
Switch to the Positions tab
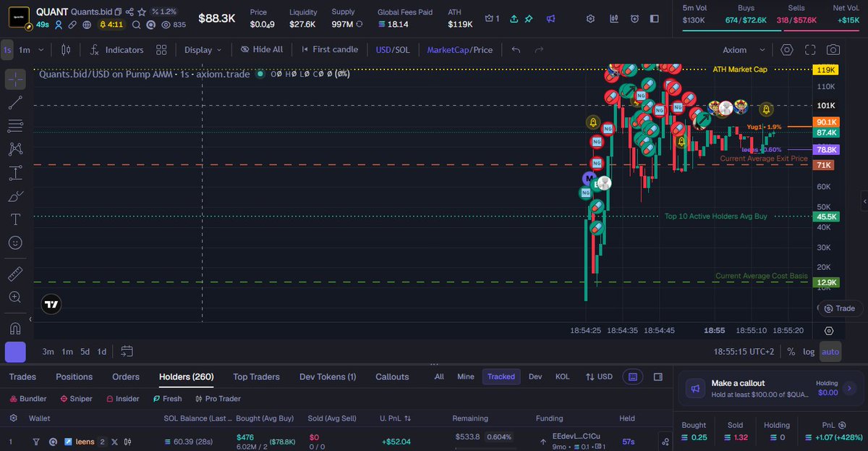coord(75,376)
